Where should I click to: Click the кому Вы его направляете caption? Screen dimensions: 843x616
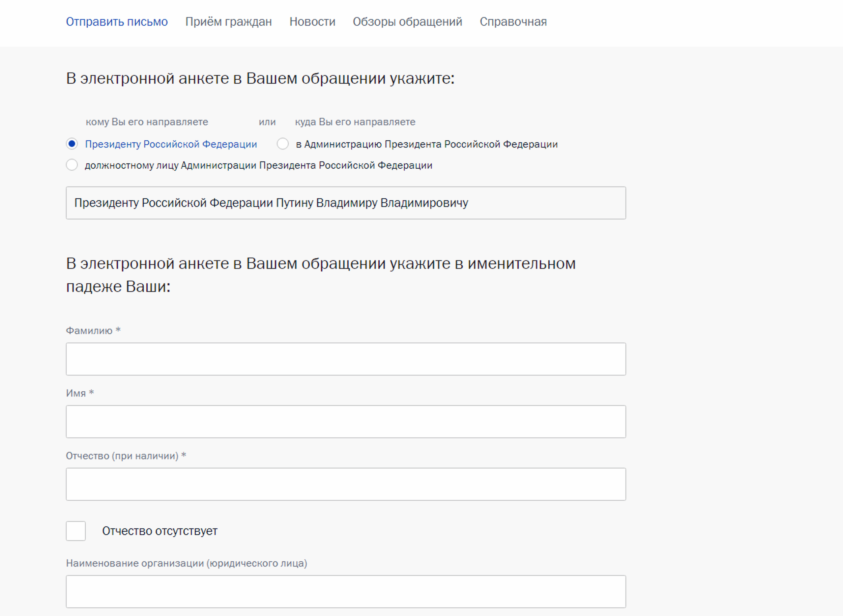(147, 122)
